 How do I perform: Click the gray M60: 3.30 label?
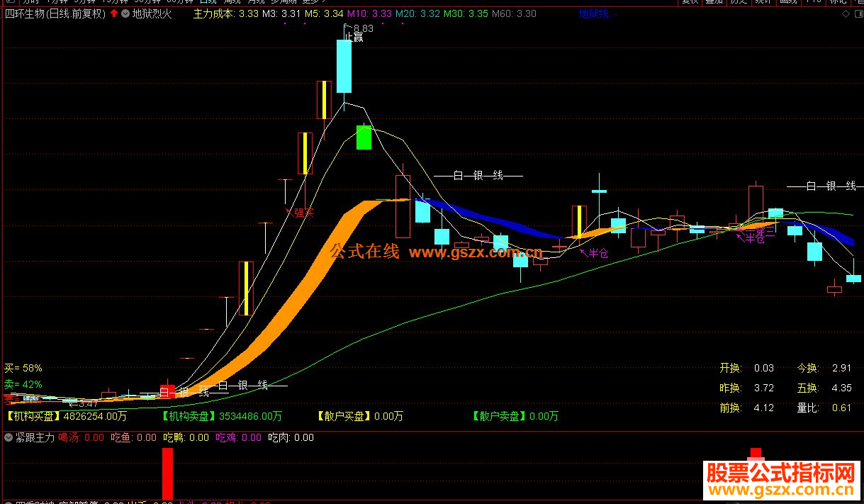pyautogui.click(x=514, y=13)
